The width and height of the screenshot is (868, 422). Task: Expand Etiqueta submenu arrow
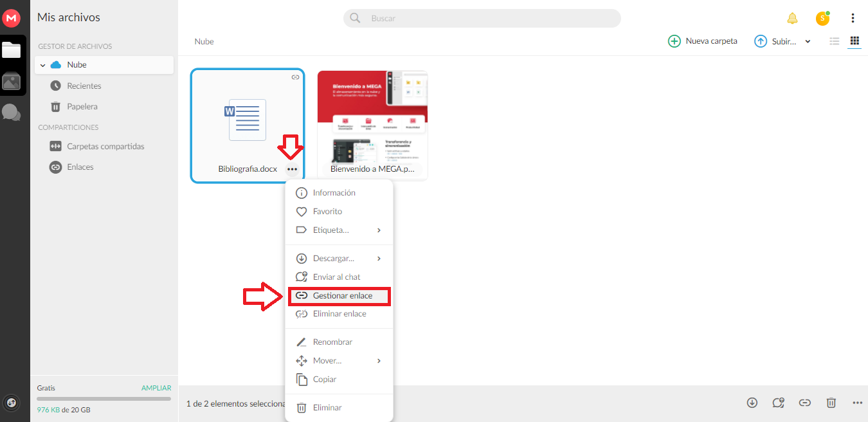(x=379, y=230)
